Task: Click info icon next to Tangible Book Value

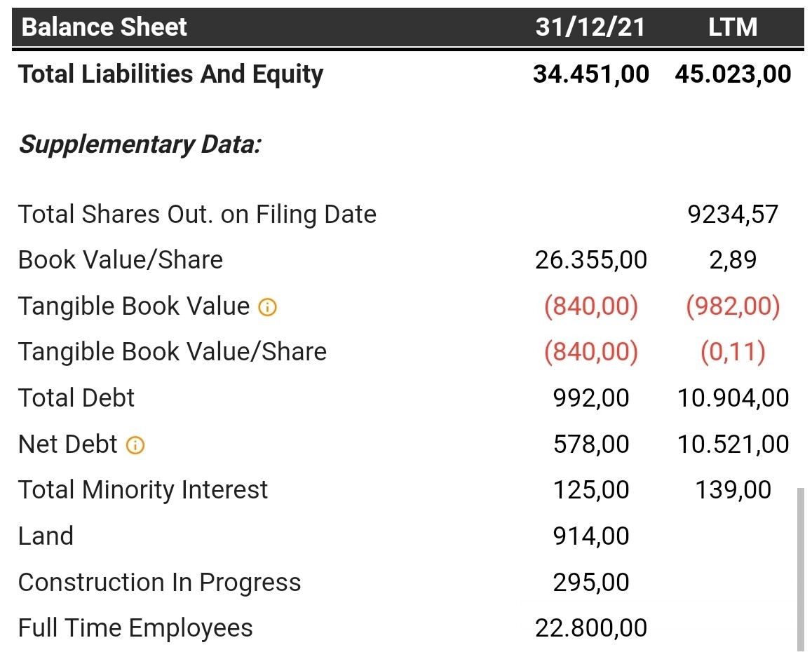Action: 267,307
